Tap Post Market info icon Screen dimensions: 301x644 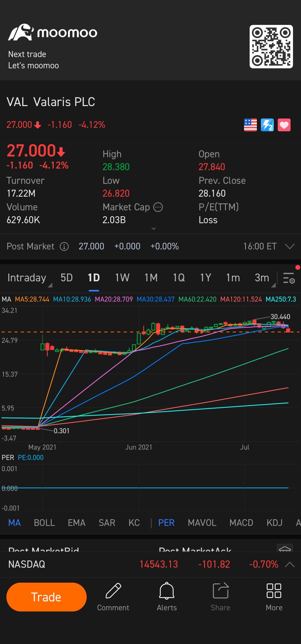point(64,246)
